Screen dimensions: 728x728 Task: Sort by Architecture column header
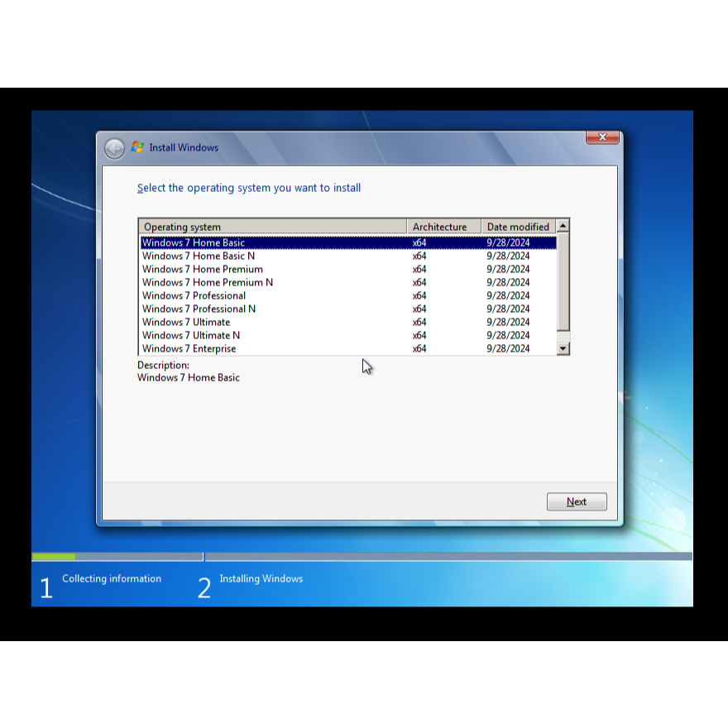[x=444, y=227]
